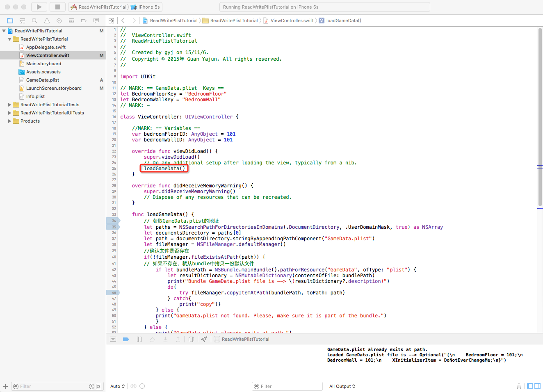Click the loadGameData() call on line 25

click(164, 168)
